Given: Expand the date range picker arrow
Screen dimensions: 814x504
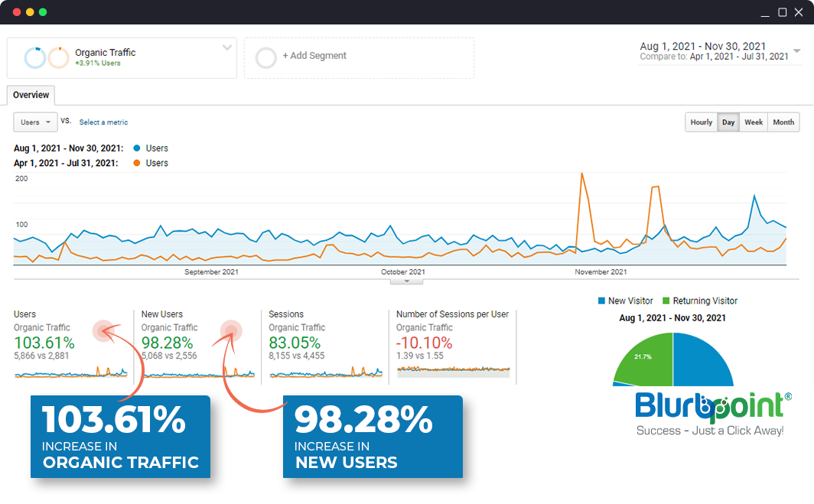Looking at the screenshot, I should [x=796, y=51].
